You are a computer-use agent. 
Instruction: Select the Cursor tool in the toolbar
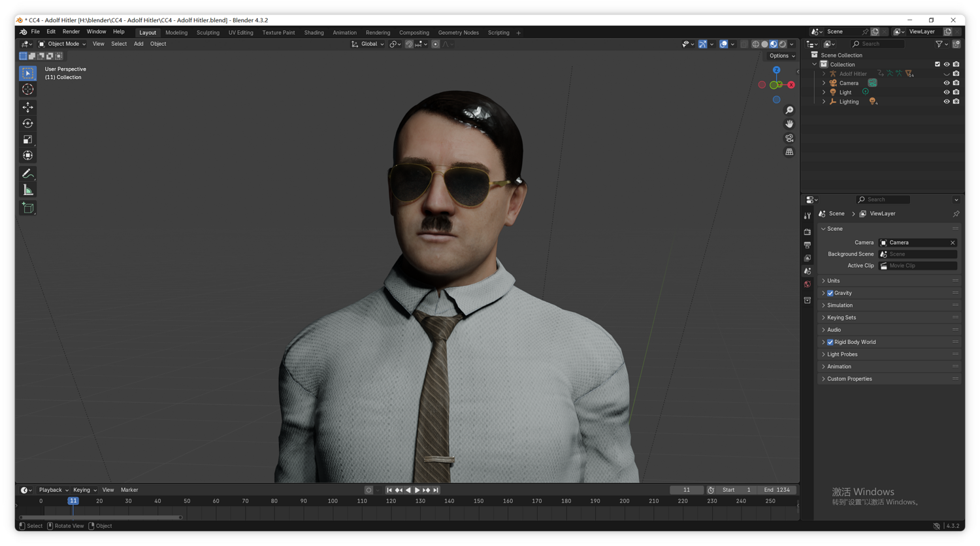[27, 90]
